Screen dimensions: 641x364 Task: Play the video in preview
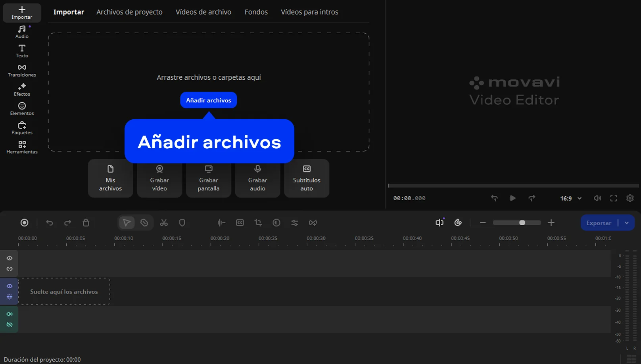pos(512,198)
